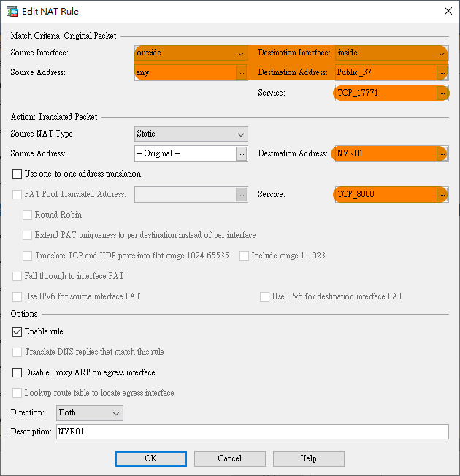Click browse button for TCP_17771 service
The width and height of the screenshot is (460, 476).
(442, 93)
